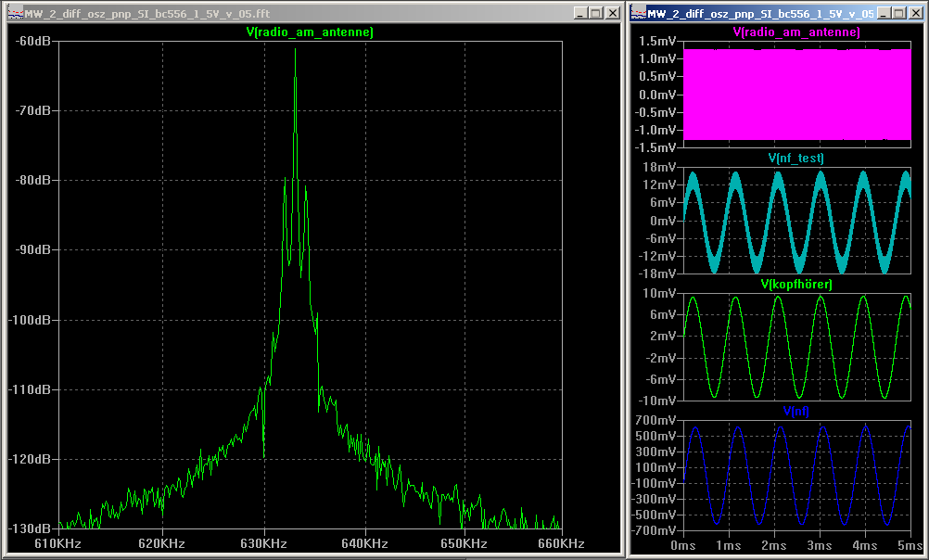929x560 pixels.
Task: Click the -18mV label in V(nf_test) pane
Action: coord(657,274)
